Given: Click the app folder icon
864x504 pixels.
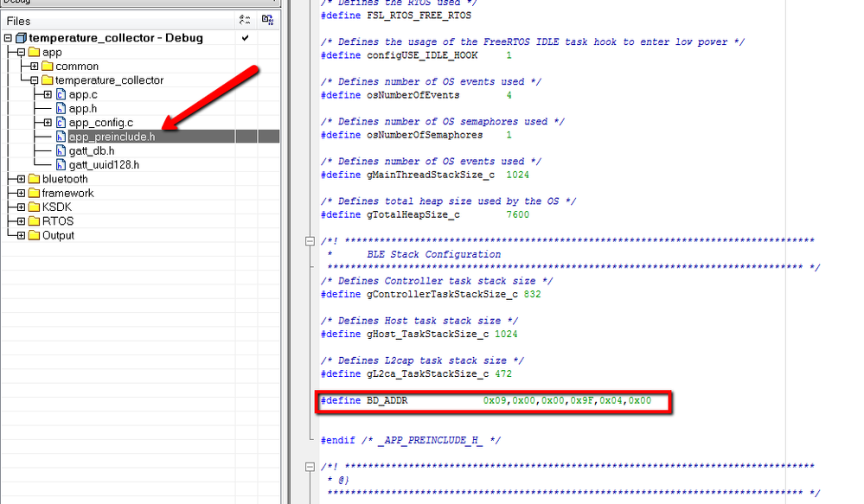Looking at the screenshot, I should (x=35, y=53).
